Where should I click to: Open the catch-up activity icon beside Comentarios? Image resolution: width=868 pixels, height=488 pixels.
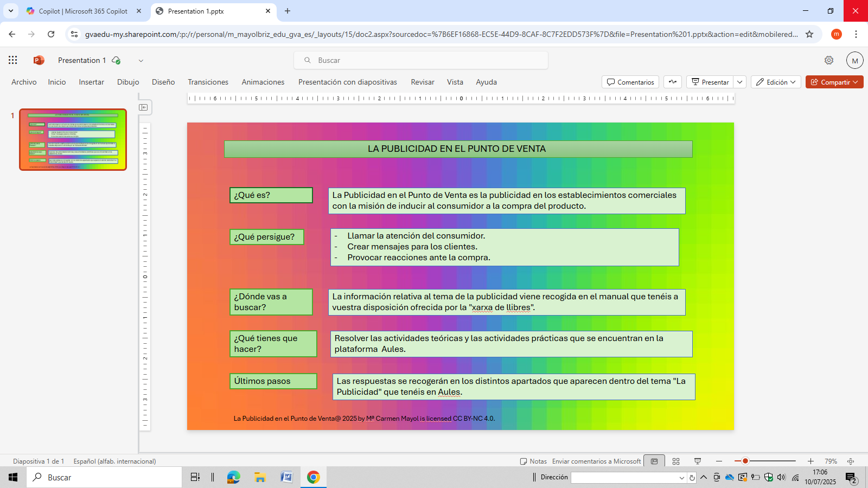(x=673, y=82)
